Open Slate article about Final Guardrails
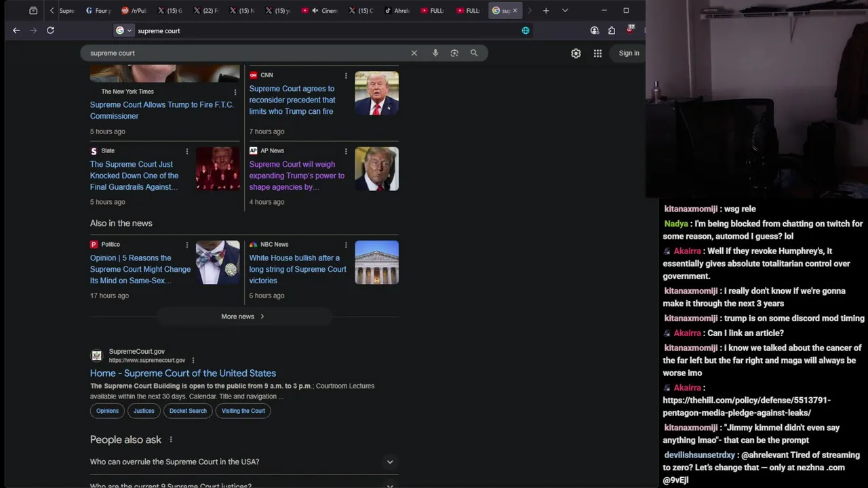Image resolution: width=868 pixels, height=488 pixels. (134, 176)
